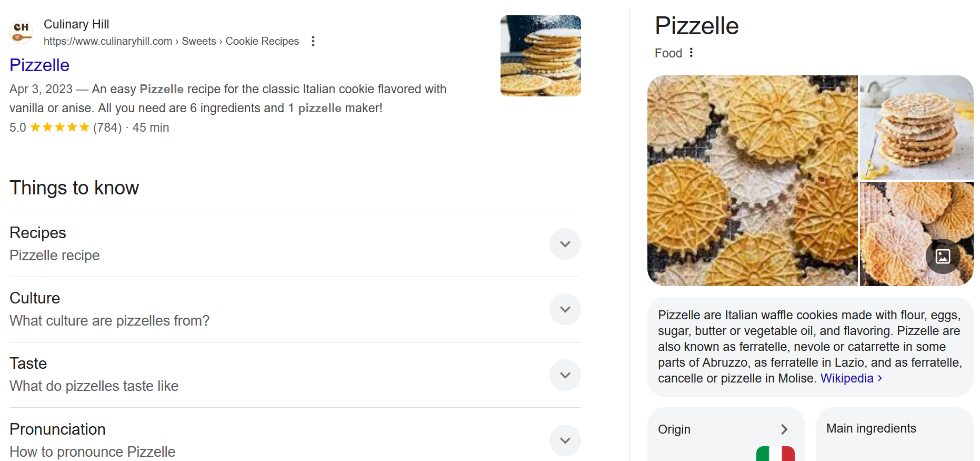The width and height of the screenshot is (980, 461).
Task: Expand the Taste section chevron
Action: [x=565, y=375]
